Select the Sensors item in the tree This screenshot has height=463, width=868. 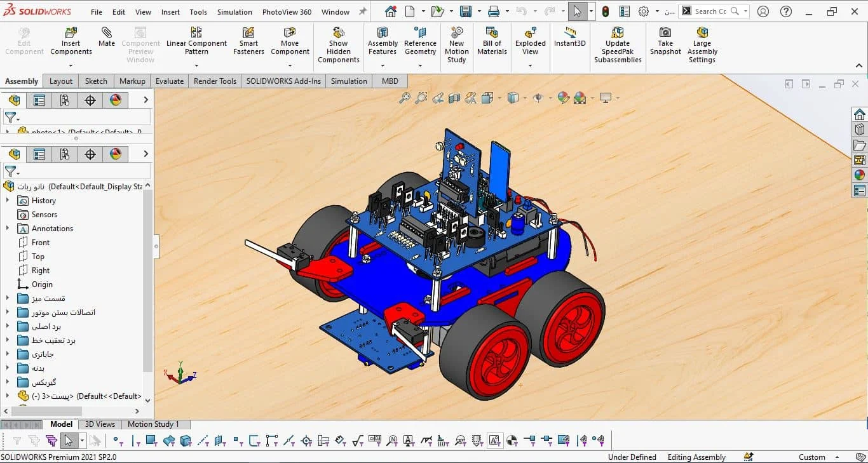pos(44,215)
